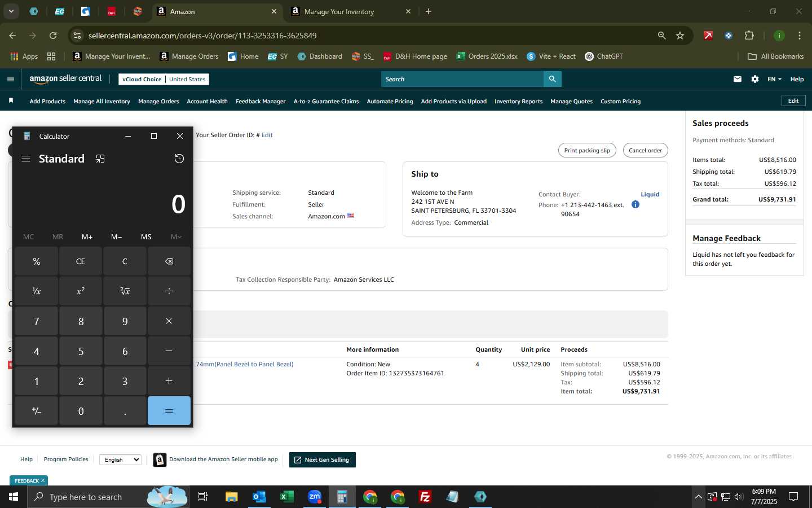Screen dimensions: 812x508
Task: Open Outlook from Windows taskbar
Action: (259, 497)
